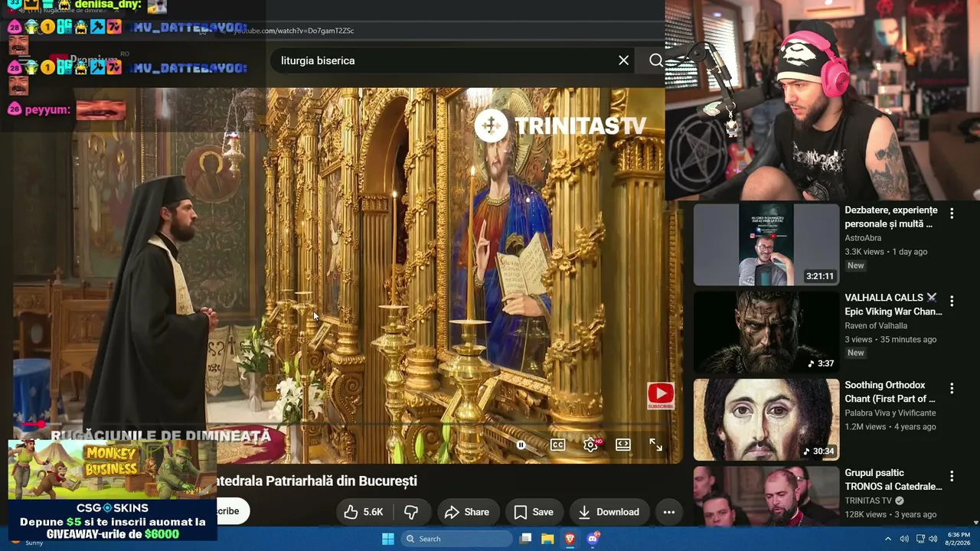Open 'Grupul psaltic TRONOS al Catedrale...' title
The width and height of the screenshot is (980, 551).
893,479
